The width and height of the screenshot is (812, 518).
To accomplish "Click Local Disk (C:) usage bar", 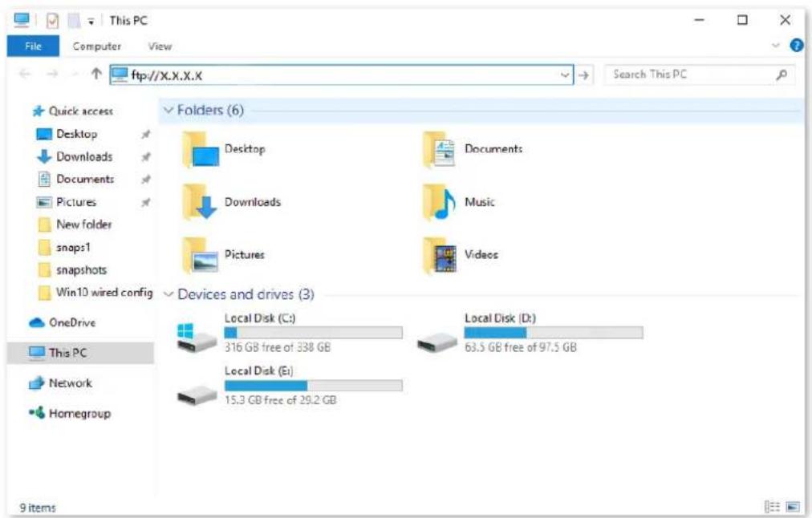I will tap(313, 333).
